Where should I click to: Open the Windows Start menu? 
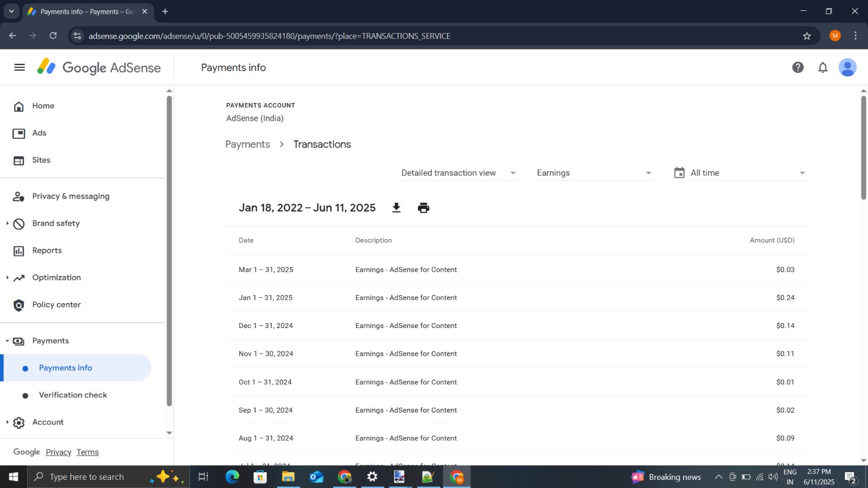14,477
